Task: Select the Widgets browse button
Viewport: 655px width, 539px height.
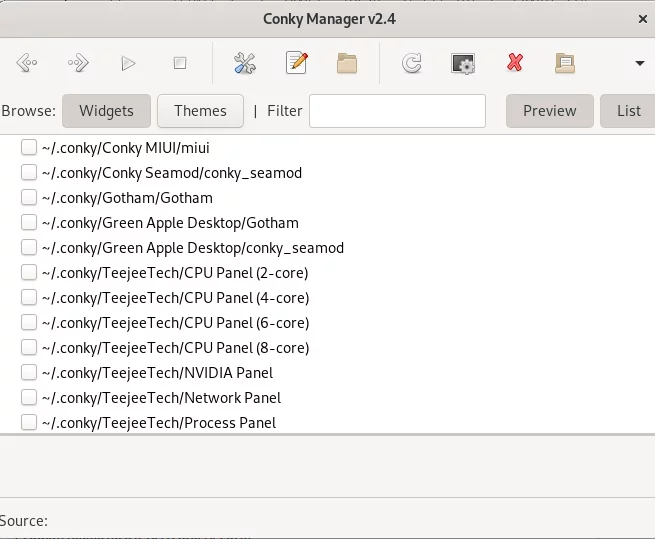Action: tap(107, 111)
